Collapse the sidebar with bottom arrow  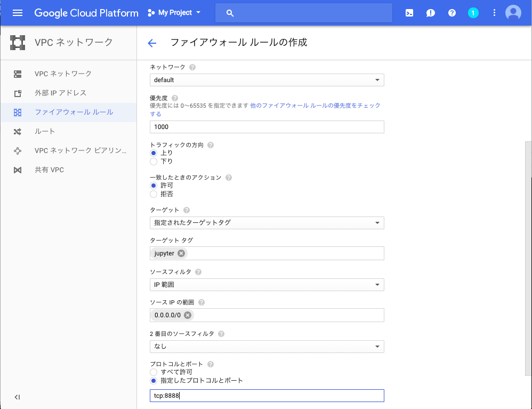point(17,397)
